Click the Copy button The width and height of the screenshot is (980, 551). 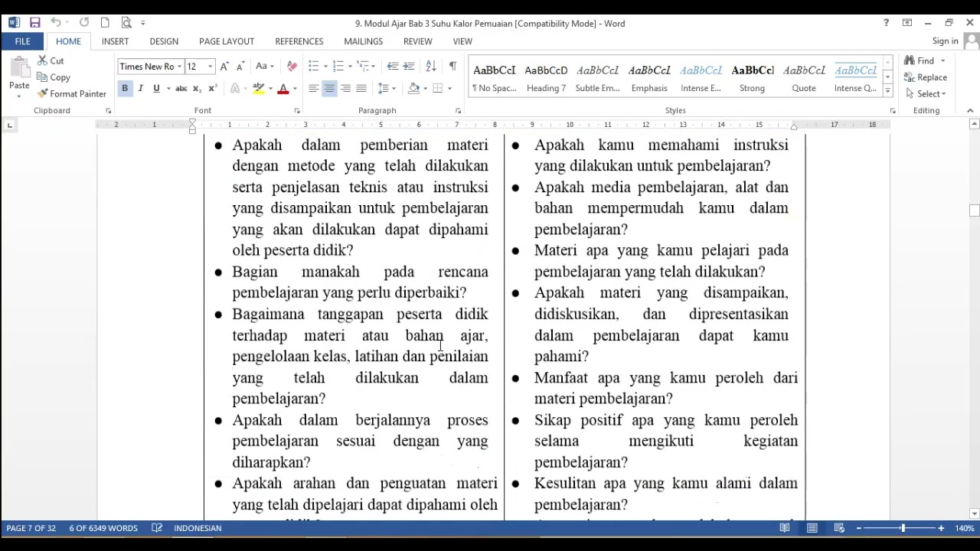54,77
